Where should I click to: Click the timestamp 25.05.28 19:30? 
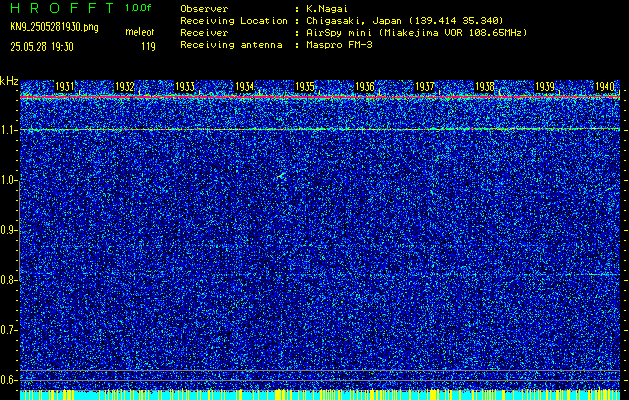pyautogui.click(x=42, y=47)
